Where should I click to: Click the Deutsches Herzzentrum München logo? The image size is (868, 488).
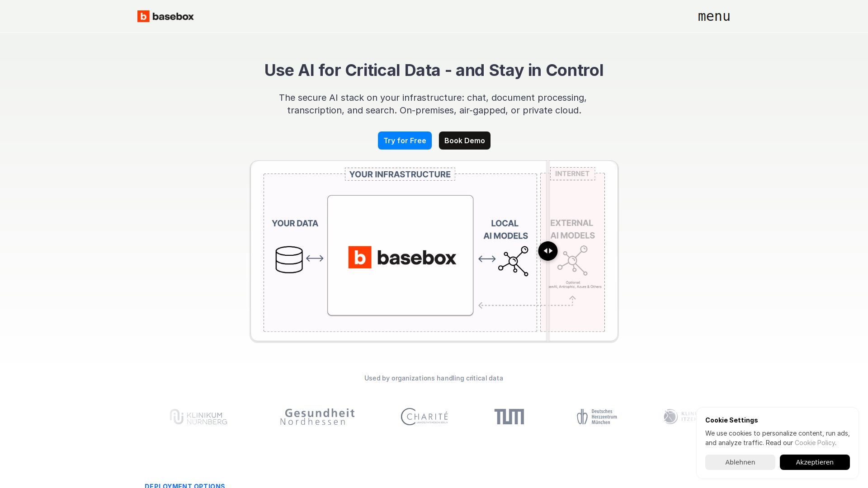tap(596, 416)
